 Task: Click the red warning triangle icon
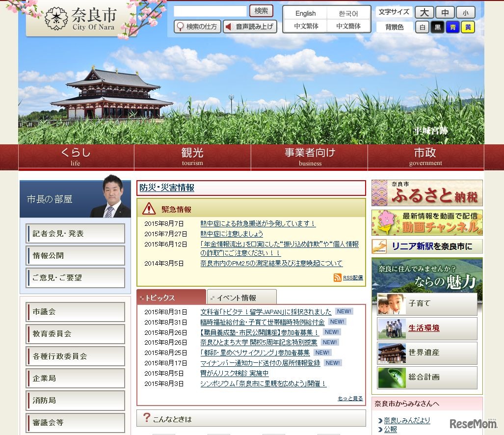tap(149, 209)
